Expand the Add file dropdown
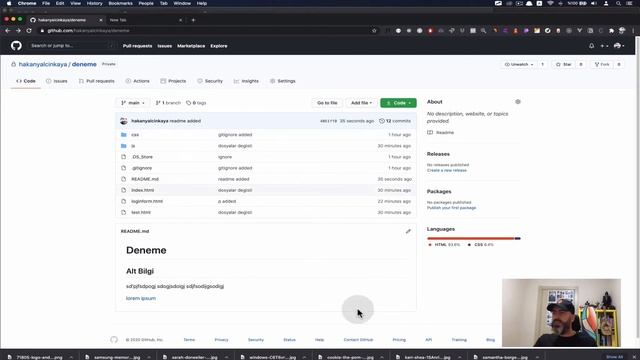 (x=362, y=103)
